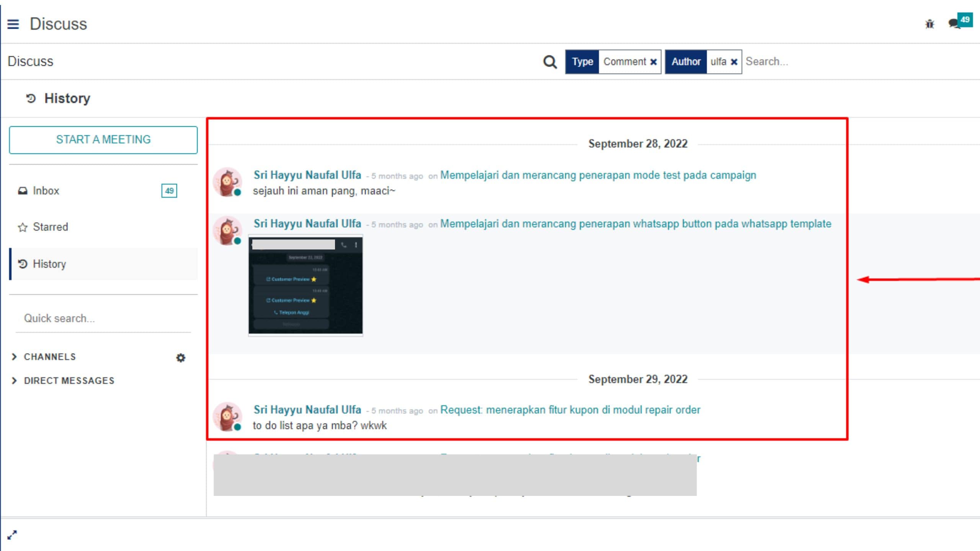Open the debug bug icon
The width and height of the screenshot is (980, 551).
tap(929, 24)
